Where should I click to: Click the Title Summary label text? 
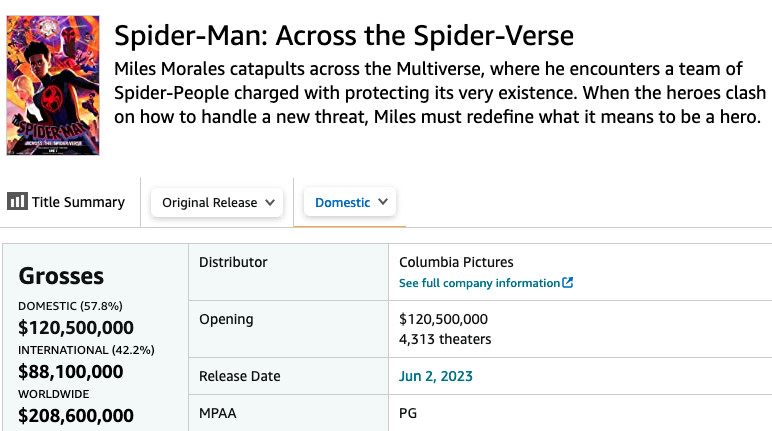coord(78,202)
